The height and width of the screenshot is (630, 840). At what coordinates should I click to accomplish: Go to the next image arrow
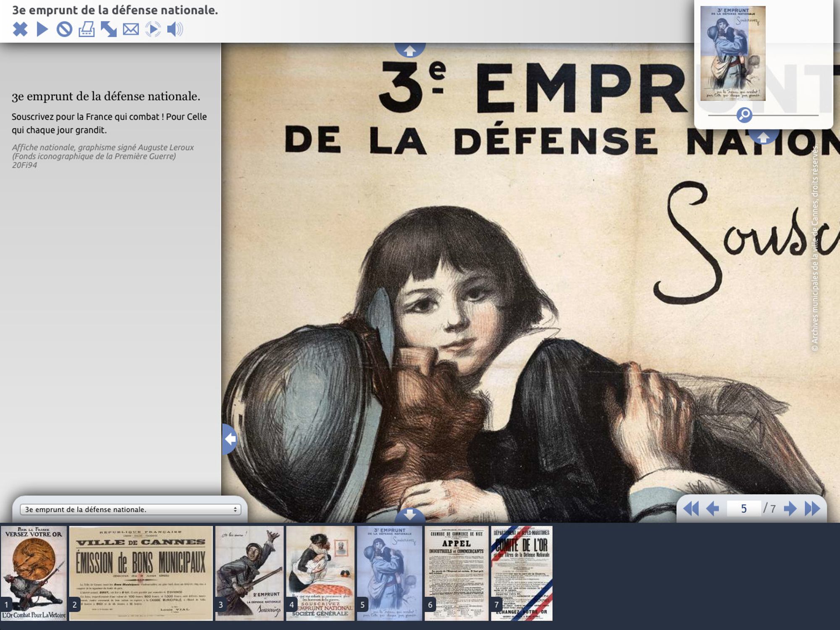pos(790,509)
